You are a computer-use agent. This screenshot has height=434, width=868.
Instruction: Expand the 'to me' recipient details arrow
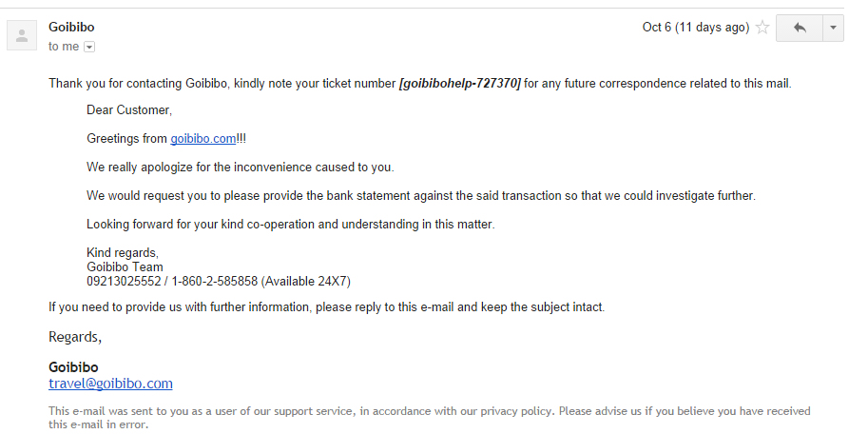(x=89, y=47)
